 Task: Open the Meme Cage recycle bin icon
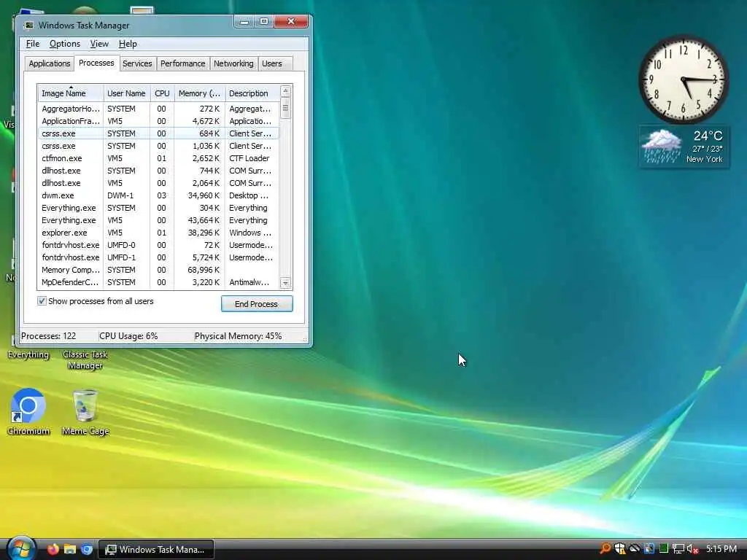[86, 413]
